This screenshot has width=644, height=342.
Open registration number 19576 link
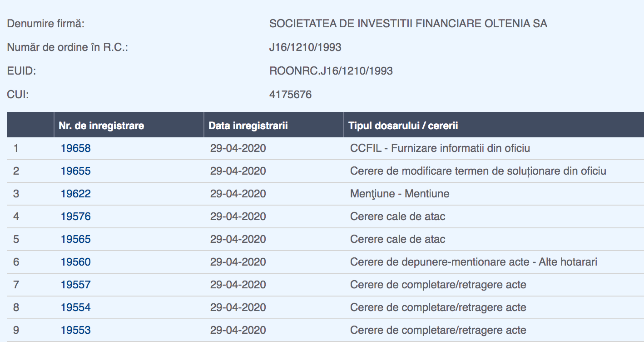click(x=76, y=216)
